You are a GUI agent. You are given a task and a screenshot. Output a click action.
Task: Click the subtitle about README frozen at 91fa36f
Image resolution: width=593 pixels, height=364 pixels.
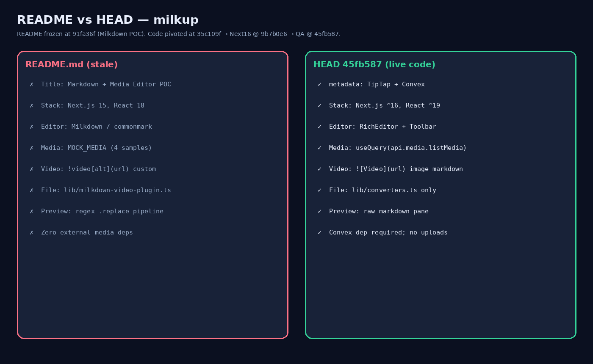[x=179, y=34]
